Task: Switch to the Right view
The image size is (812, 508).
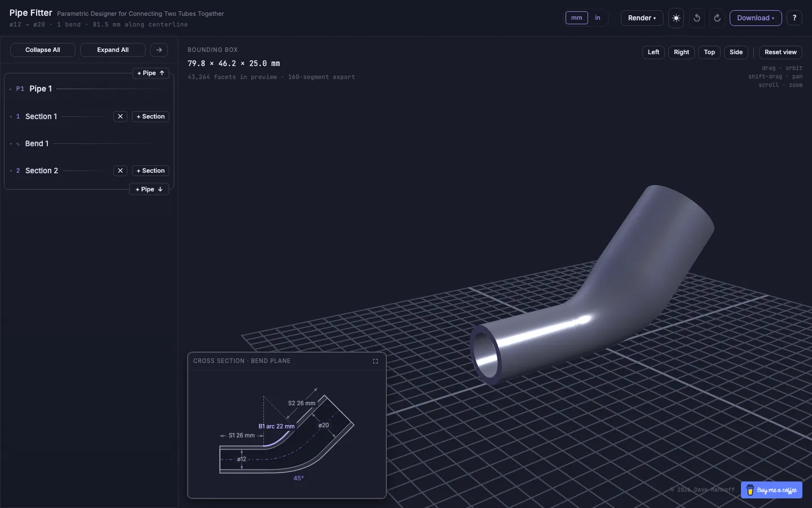Action: coord(681,52)
